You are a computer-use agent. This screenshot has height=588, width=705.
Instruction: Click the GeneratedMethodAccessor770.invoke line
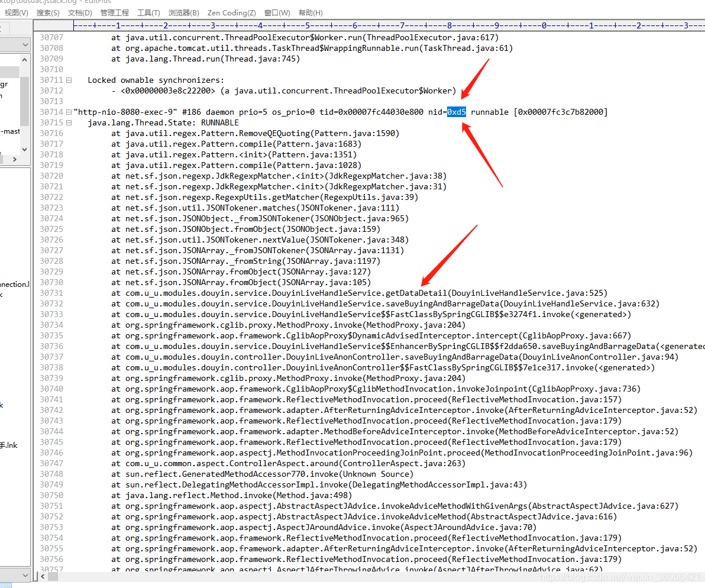(262, 474)
